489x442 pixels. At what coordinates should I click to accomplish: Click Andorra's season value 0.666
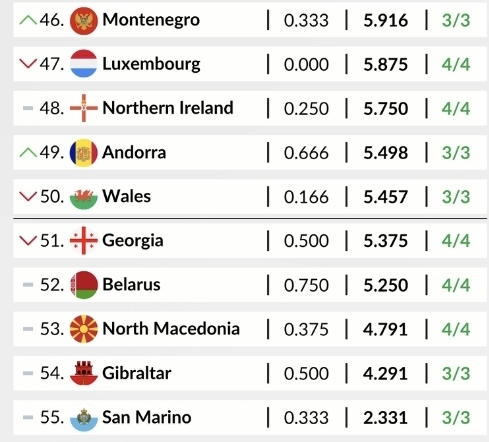pos(306,153)
